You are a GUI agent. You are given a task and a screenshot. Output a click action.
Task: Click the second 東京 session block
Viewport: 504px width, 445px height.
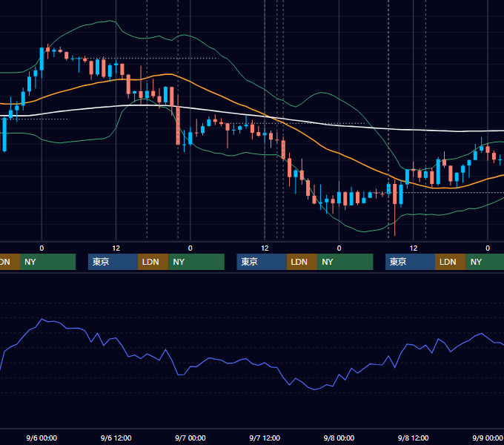262,262
